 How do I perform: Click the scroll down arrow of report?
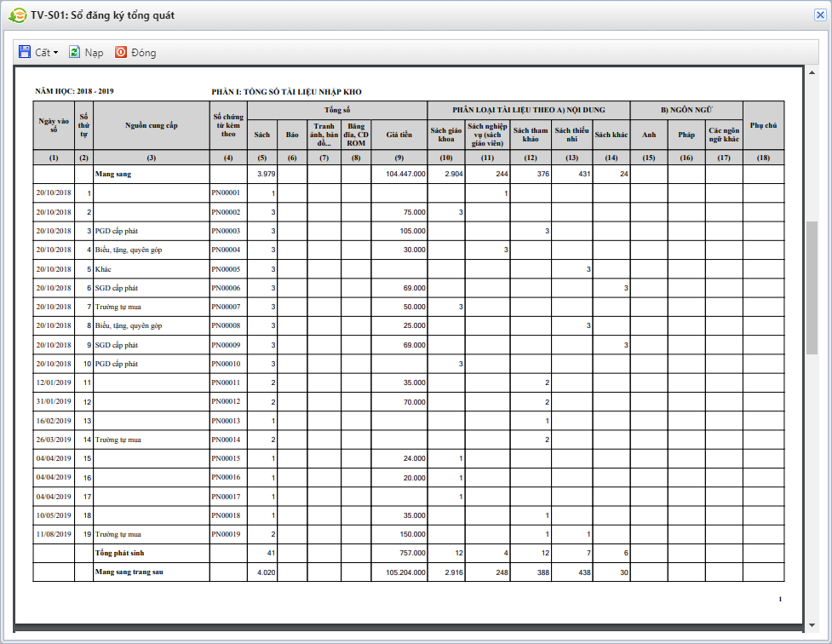click(812, 625)
